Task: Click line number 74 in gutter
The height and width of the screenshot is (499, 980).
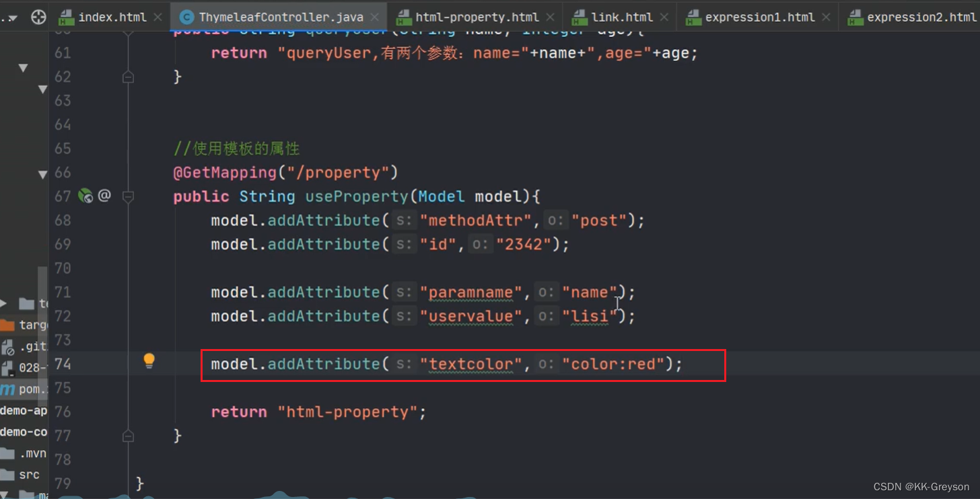Action: [63, 364]
